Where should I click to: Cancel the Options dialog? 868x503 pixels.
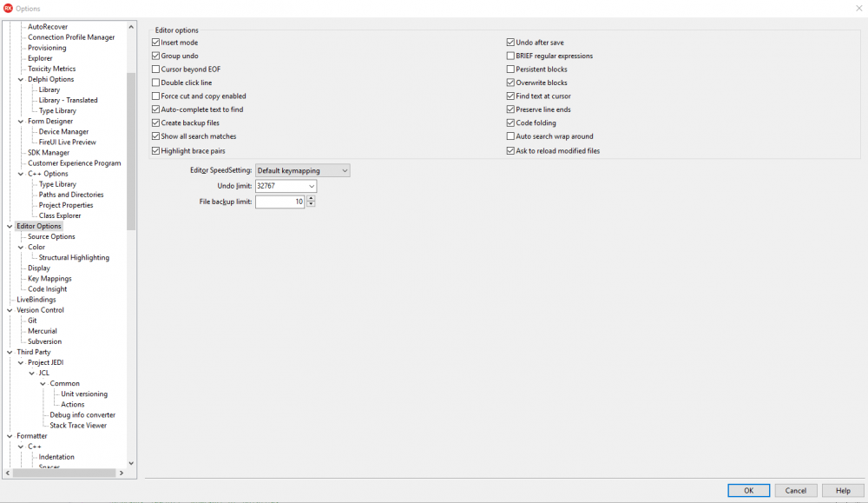click(795, 490)
